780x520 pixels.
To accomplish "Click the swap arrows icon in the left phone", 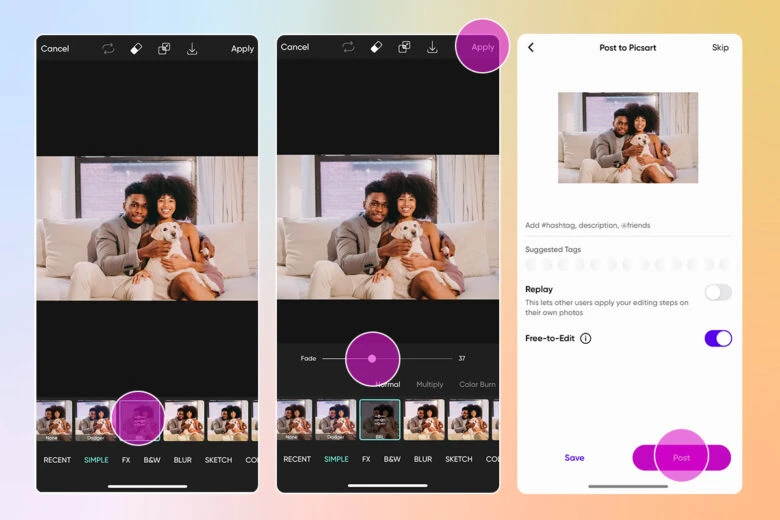I will tap(108, 48).
